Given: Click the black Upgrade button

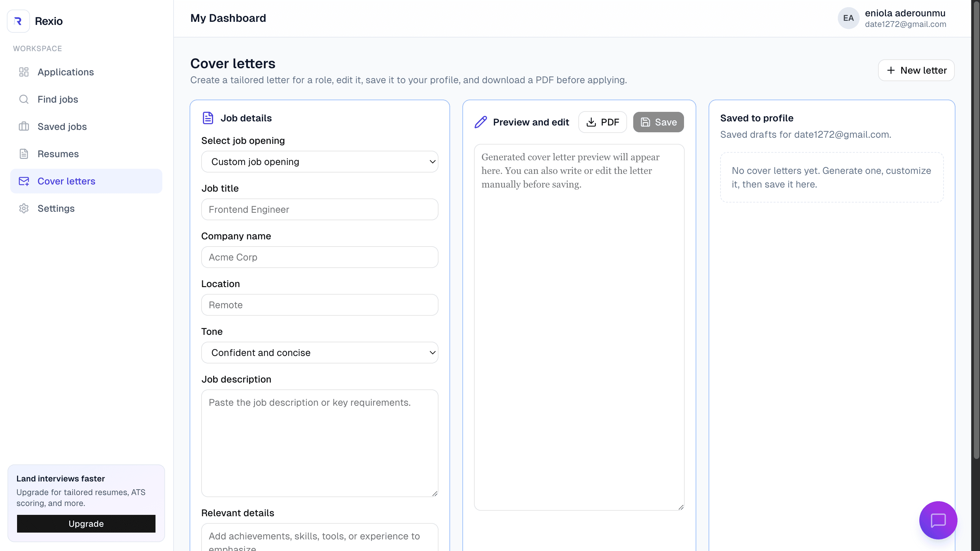Looking at the screenshot, I should 86,524.
